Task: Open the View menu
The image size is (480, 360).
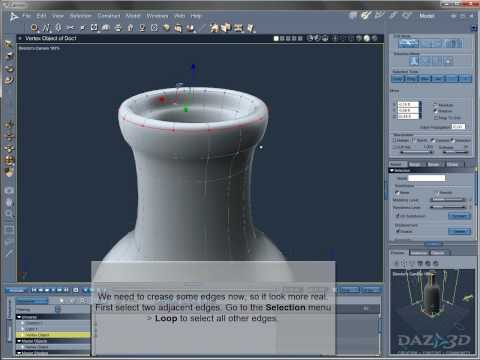Action: (x=58, y=16)
